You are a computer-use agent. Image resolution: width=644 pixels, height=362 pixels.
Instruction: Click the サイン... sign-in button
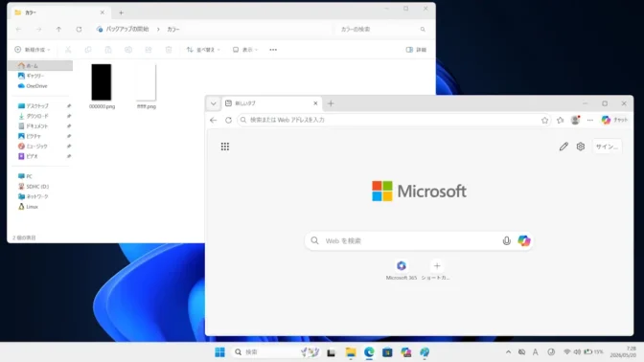pos(607,147)
